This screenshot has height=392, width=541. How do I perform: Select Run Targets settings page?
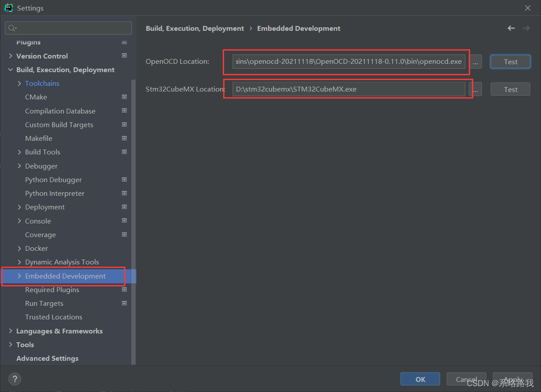(44, 303)
